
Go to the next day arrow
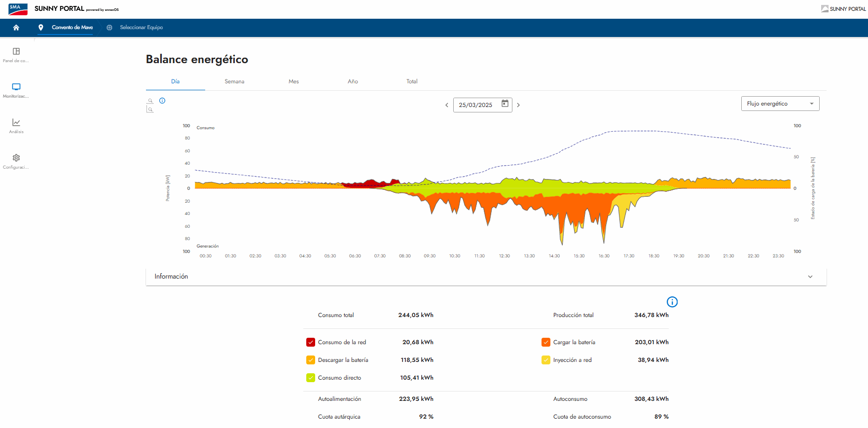click(x=518, y=105)
